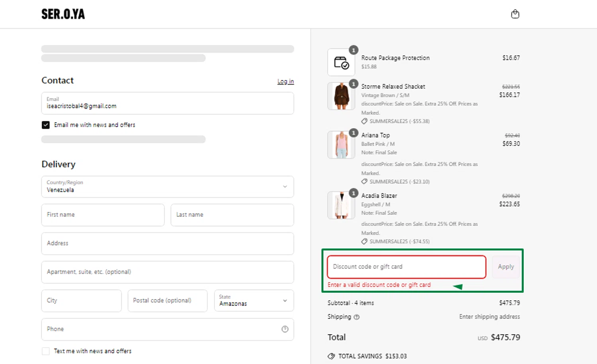Focus the Postal code (optional) field

[168, 300]
